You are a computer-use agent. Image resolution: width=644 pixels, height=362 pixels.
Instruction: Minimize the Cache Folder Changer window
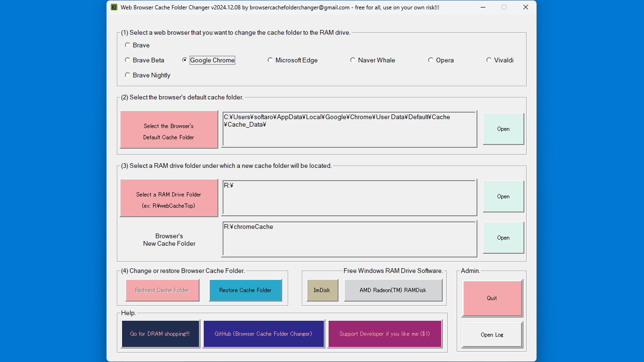click(x=483, y=7)
